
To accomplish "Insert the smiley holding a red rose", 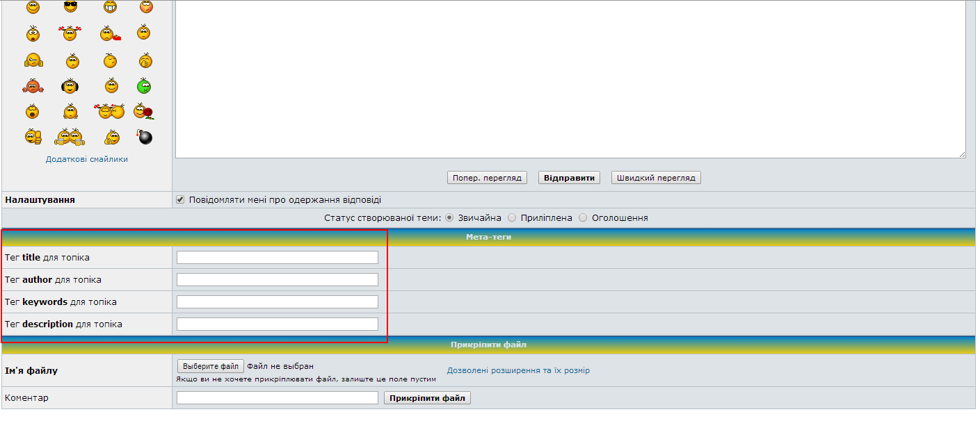I will [144, 111].
